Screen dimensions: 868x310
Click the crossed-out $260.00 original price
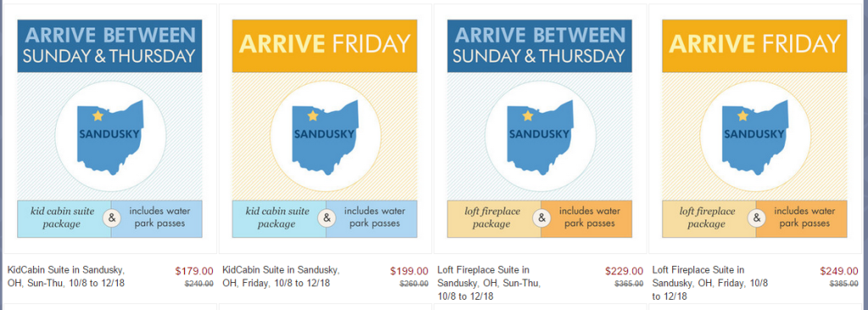tap(414, 284)
